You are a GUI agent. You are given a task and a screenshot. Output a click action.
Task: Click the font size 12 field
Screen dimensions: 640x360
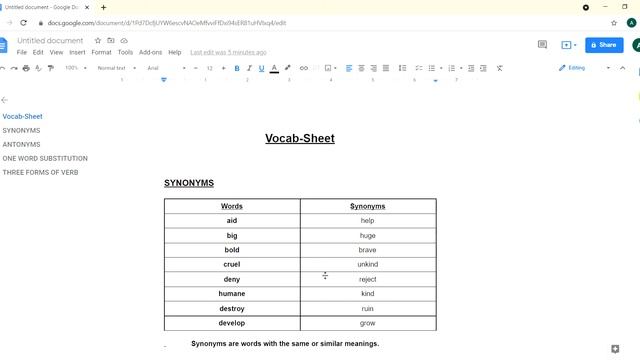coord(209,68)
